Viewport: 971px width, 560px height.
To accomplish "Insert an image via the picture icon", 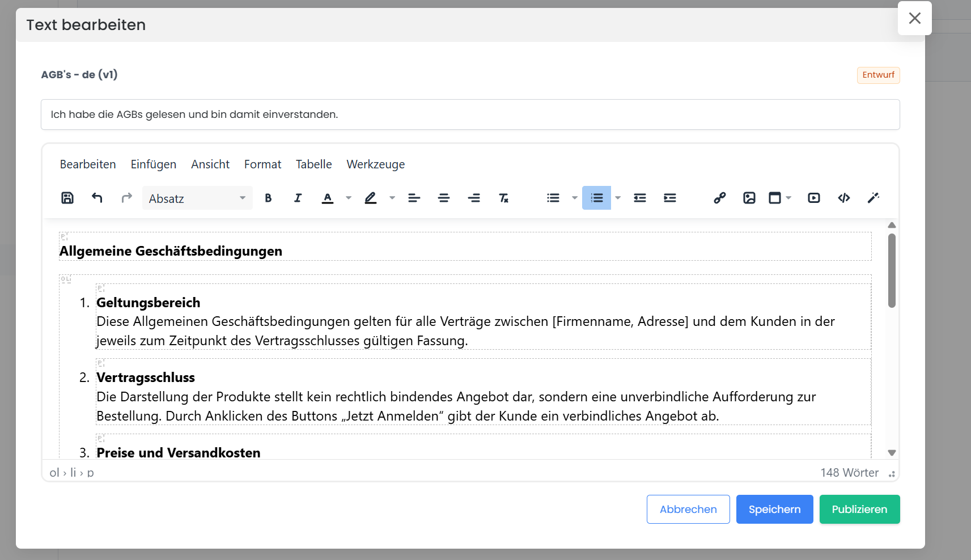I will [x=749, y=198].
